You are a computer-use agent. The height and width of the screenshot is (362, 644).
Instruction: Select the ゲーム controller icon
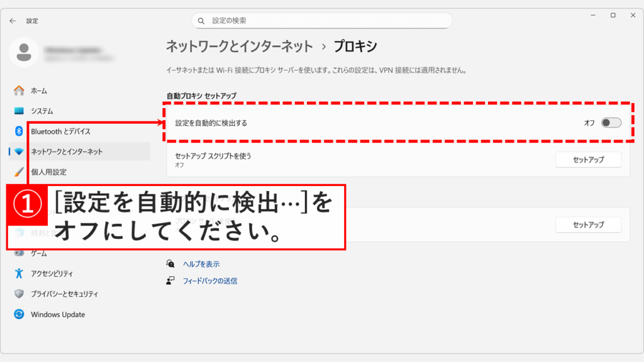[19, 254]
